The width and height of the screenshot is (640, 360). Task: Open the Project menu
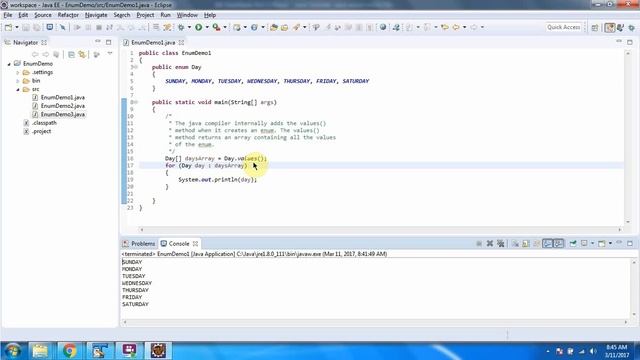145,15
